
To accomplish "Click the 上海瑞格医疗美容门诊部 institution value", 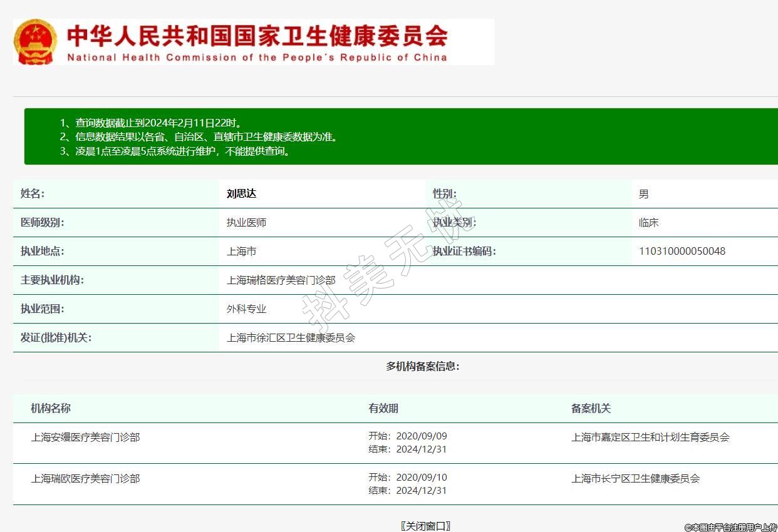I will tap(281, 280).
